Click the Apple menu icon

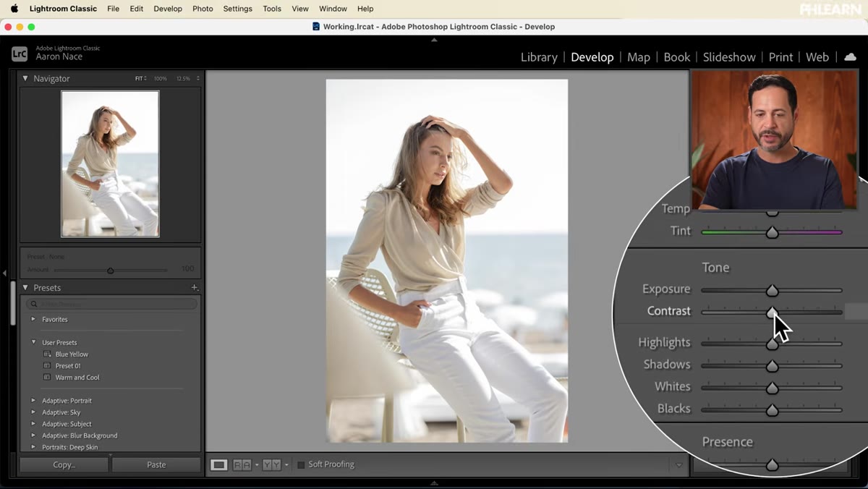14,9
